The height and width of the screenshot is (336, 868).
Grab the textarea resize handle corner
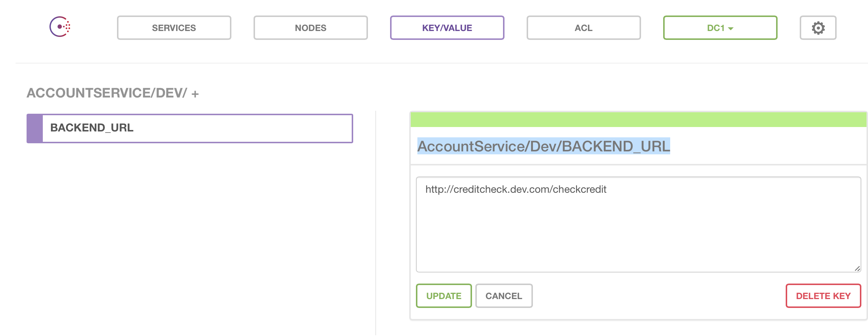pyautogui.click(x=857, y=268)
